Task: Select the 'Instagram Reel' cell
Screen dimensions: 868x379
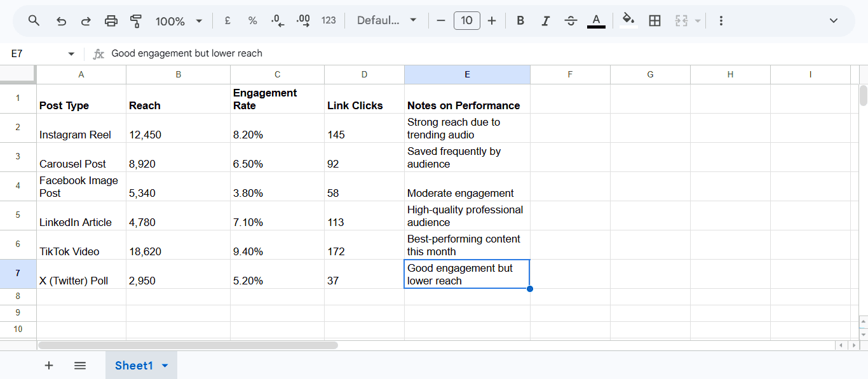Action: [81, 128]
